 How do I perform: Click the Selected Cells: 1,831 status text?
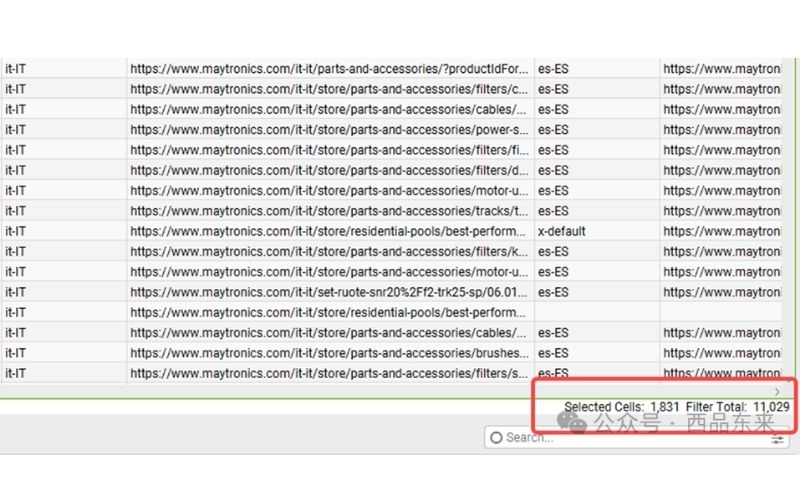tap(621, 407)
